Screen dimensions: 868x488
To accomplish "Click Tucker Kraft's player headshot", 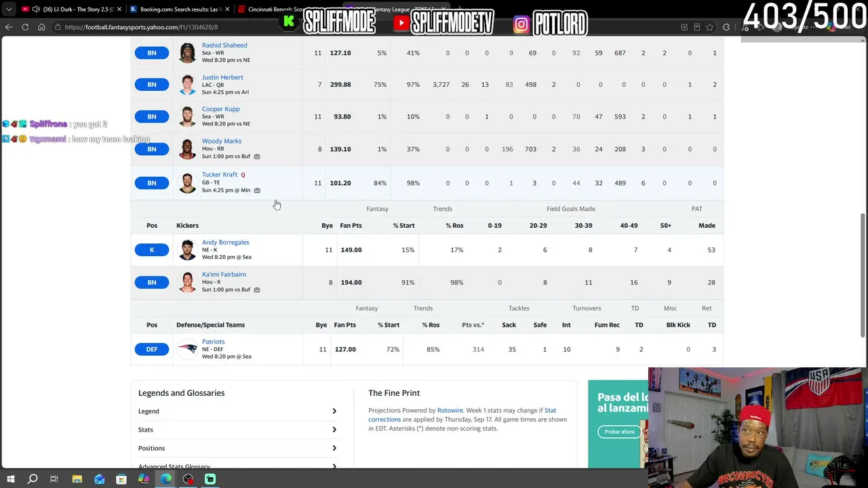I will tap(187, 183).
